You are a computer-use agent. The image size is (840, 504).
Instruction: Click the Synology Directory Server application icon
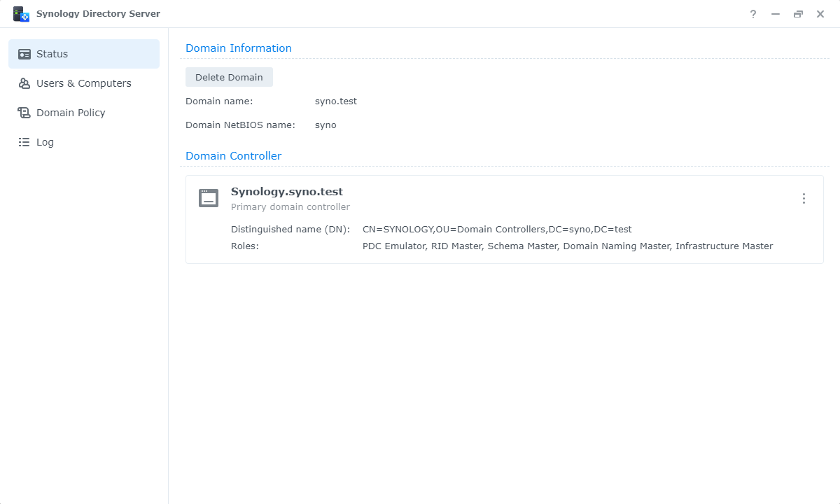point(21,13)
